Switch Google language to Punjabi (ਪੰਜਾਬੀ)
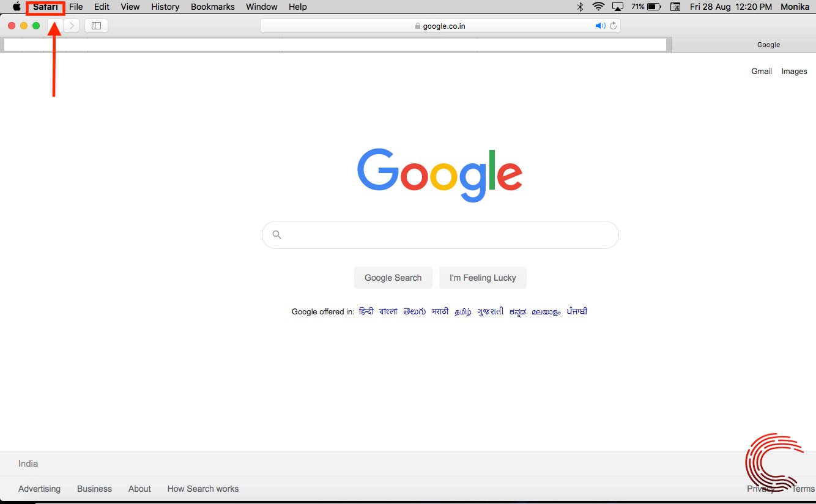 pyautogui.click(x=577, y=311)
